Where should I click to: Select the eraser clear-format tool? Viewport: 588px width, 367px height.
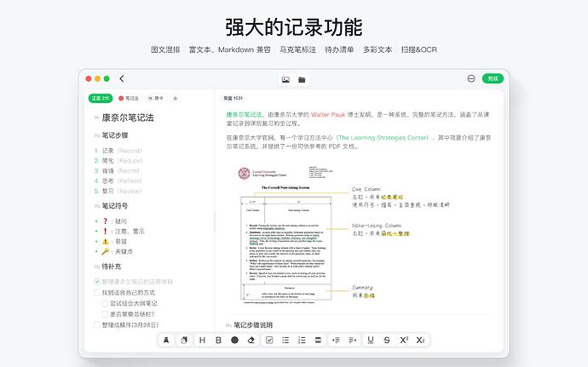pos(251,340)
